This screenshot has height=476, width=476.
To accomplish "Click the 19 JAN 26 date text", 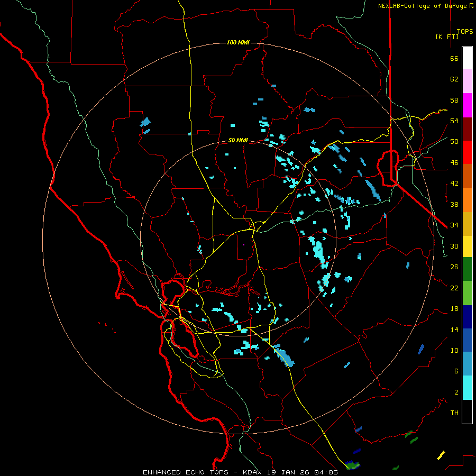I will coord(288,472).
